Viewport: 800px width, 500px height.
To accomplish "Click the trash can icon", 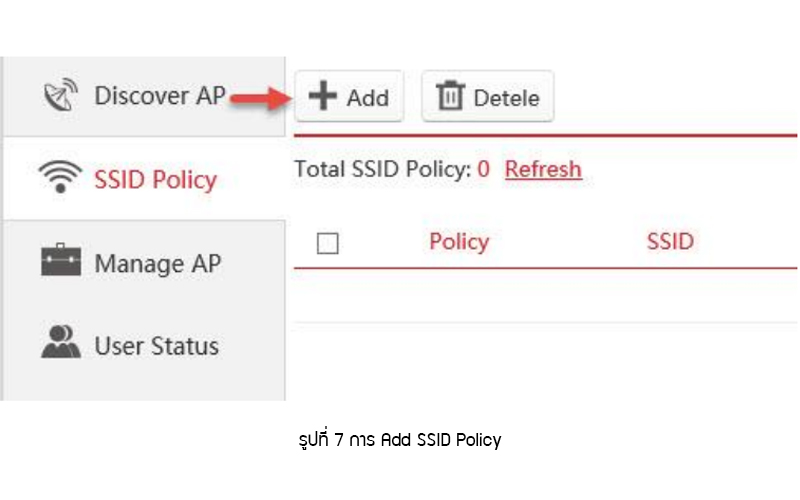I will (450, 95).
